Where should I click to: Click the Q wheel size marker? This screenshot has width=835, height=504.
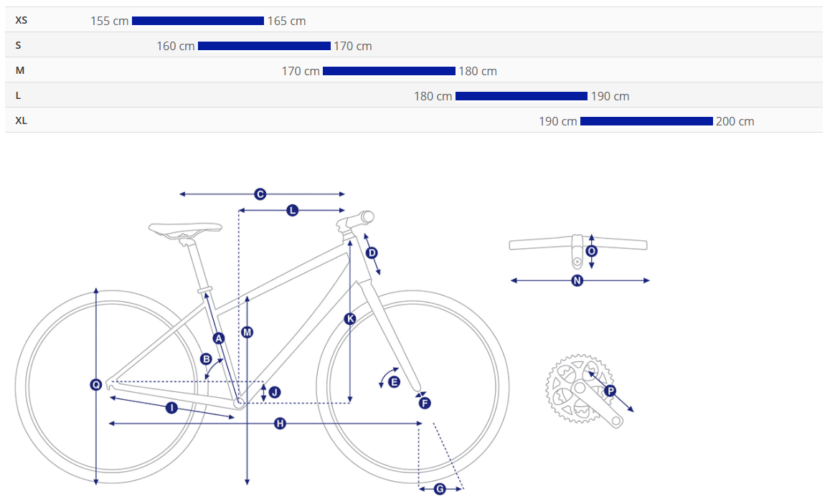pyautogui.click(x=95, y=385)
